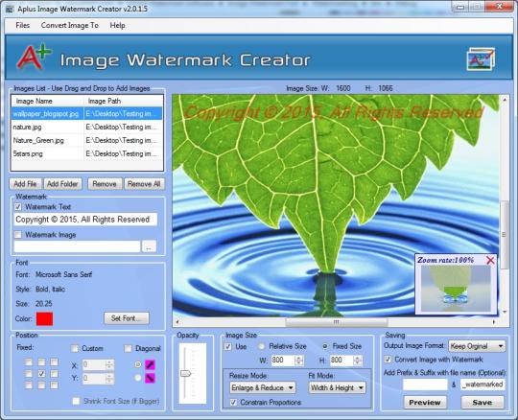Click the top-left fixed position checkbox
This screenshot has width=518, height=420.
click(x=29, y=362)
